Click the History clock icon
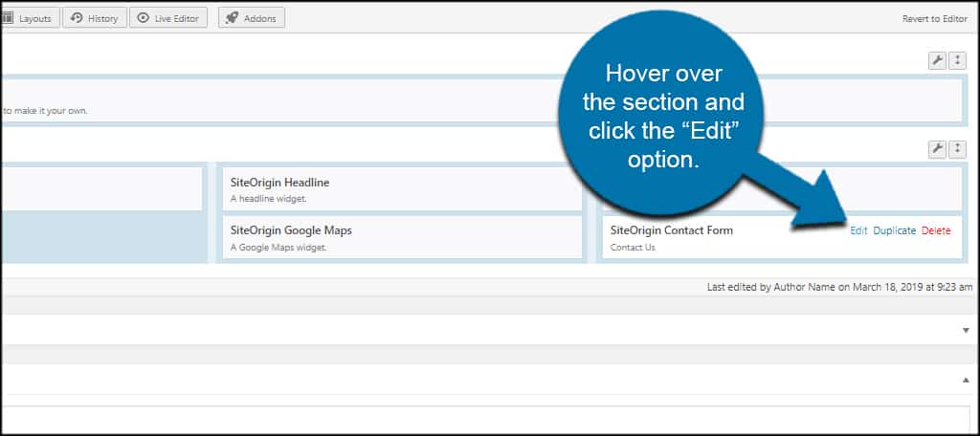980x436 pixels. 77,18
